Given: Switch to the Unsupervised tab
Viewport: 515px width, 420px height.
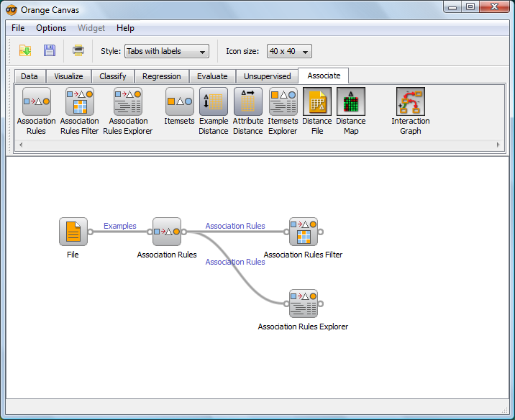Looking at the screenshot, I should click(x=267, y=76).
